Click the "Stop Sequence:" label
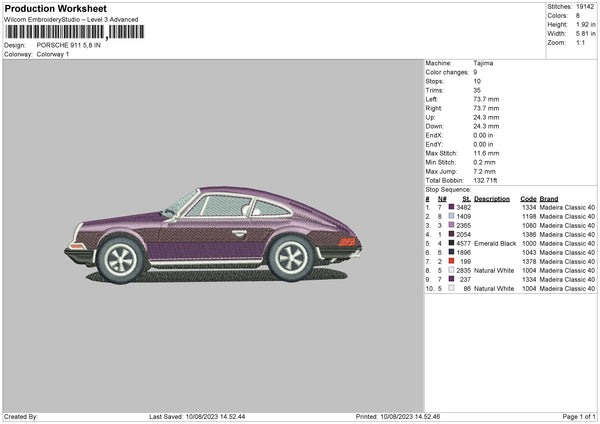This screenshot has height=424, width=600. pyautogui.click(x=447, y=188)
